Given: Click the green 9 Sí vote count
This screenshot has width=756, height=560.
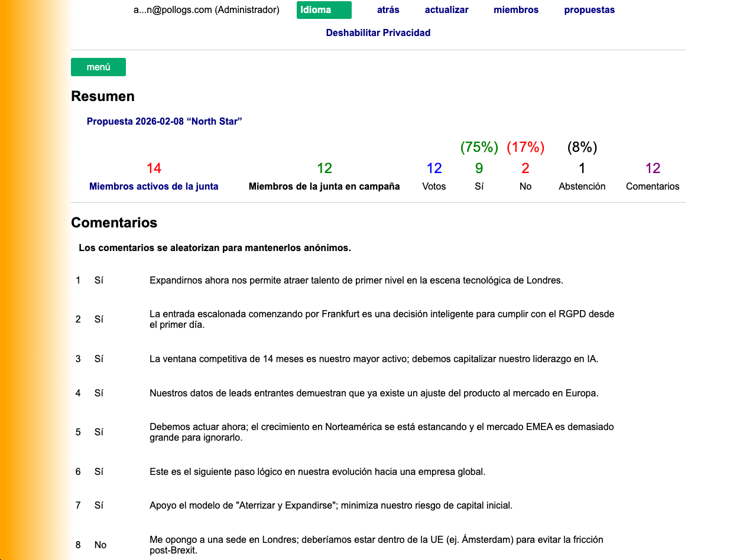Looking at the screenshot, I should pyautogui.click(x=479, y=168).
